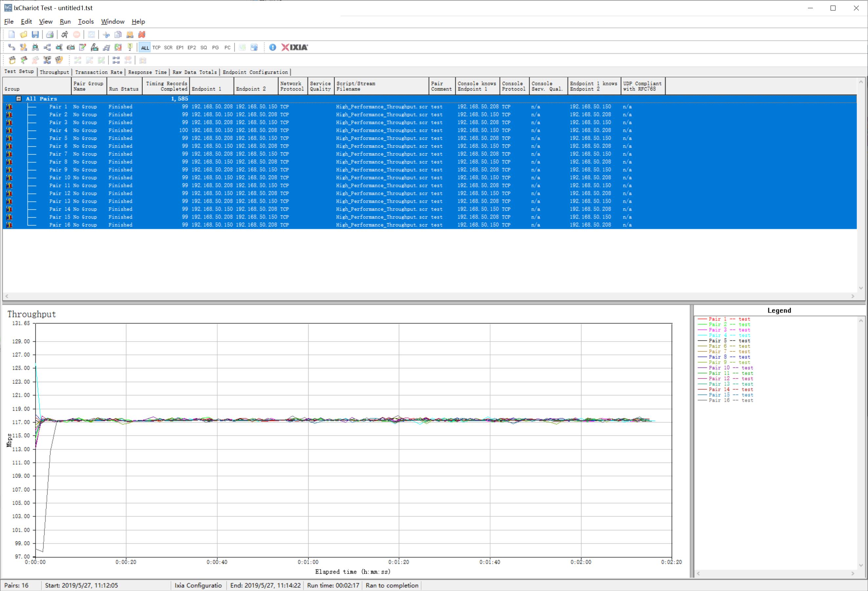The height and width of the screenshot is (591, 868).
Task: Click the Cut (scissors) icon
Action: [106, 35]
